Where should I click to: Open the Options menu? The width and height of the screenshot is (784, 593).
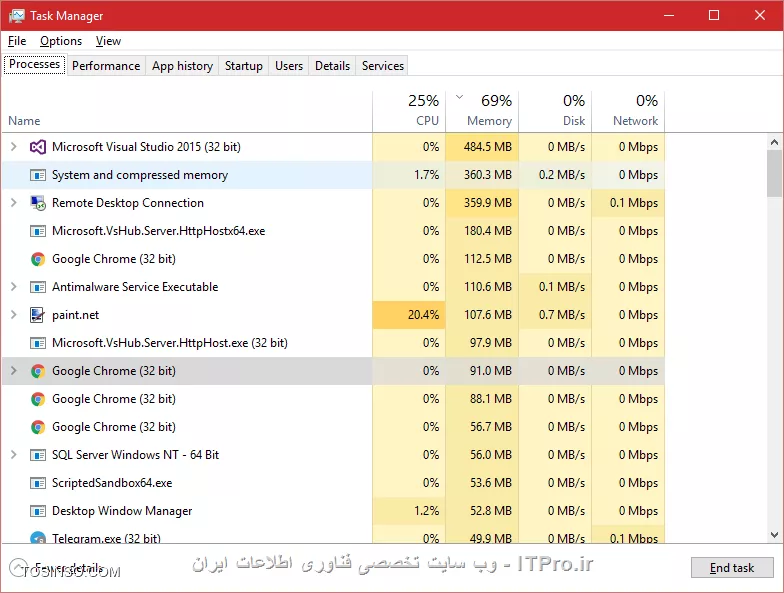61,41
